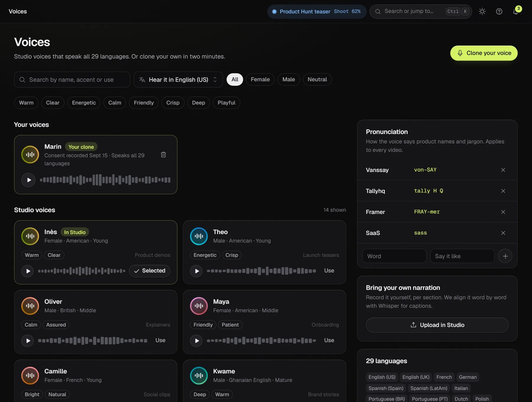Click the von-SAY pronunciation value
Image resolution: width=532 pixels, height=402 pixels.
click(x=425, y=170)
